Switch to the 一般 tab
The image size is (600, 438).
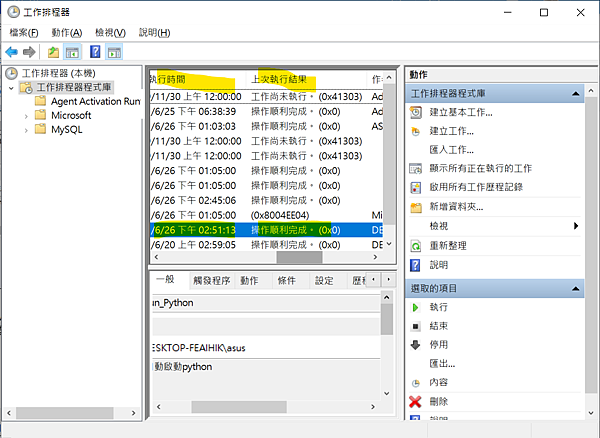click(165, 279)
